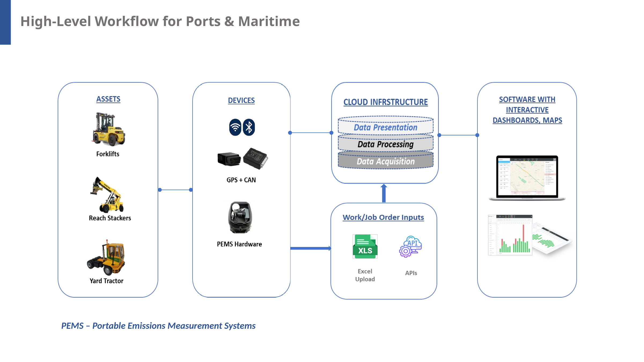Click the blue arrow pointing to Cloud Infrastructure
Image resolution: width=644 pixels, height=362 pixels.
pos(384,193)
